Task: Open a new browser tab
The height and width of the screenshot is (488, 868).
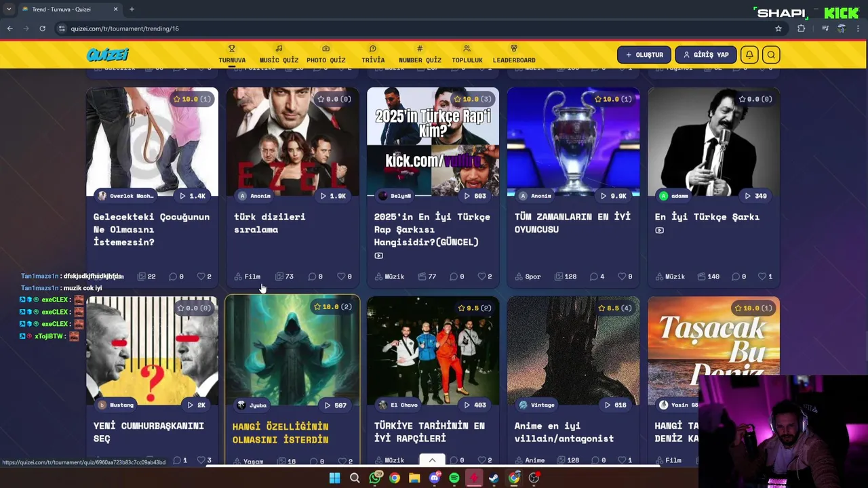Action: 132,9
